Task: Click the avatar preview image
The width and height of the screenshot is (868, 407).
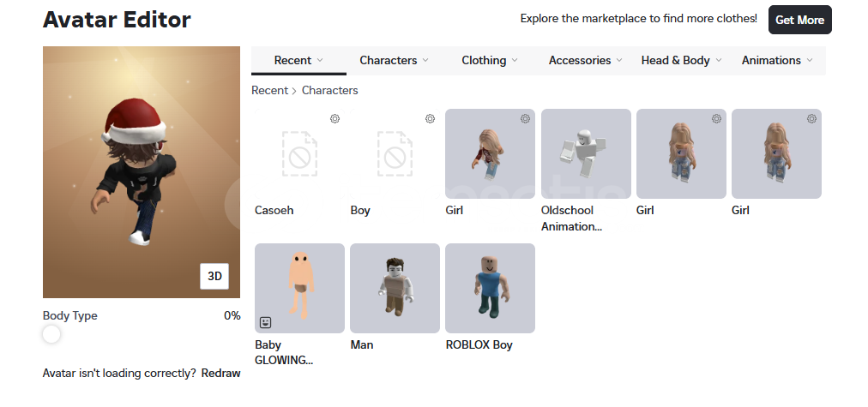Action: coord(142,172)
